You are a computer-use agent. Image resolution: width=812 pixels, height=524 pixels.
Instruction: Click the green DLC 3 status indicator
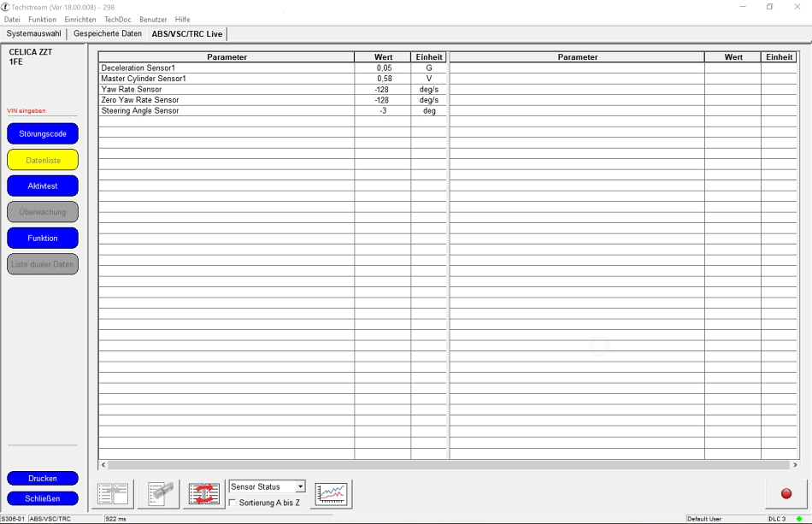click(x=799, y=519)
